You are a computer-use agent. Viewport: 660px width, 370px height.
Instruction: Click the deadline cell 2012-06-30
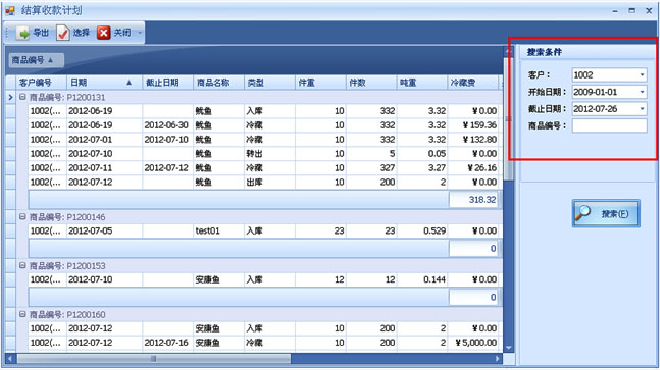(168, 125)
